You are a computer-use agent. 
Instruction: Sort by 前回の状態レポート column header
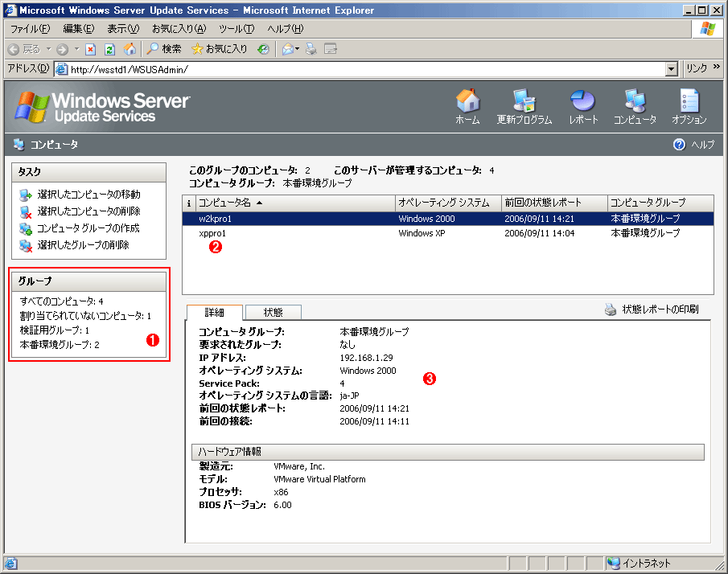554,203
